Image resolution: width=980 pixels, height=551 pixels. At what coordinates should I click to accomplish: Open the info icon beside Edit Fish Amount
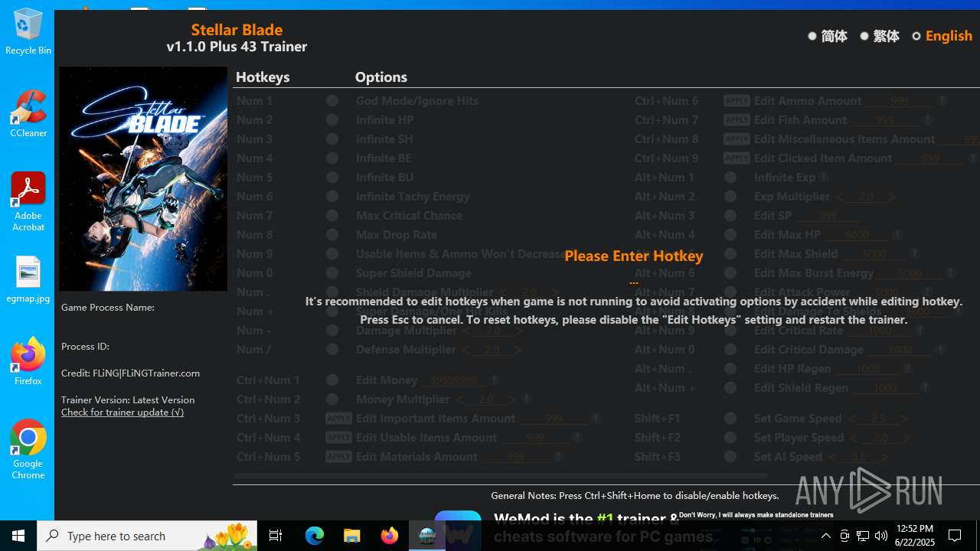pos(927,120)
